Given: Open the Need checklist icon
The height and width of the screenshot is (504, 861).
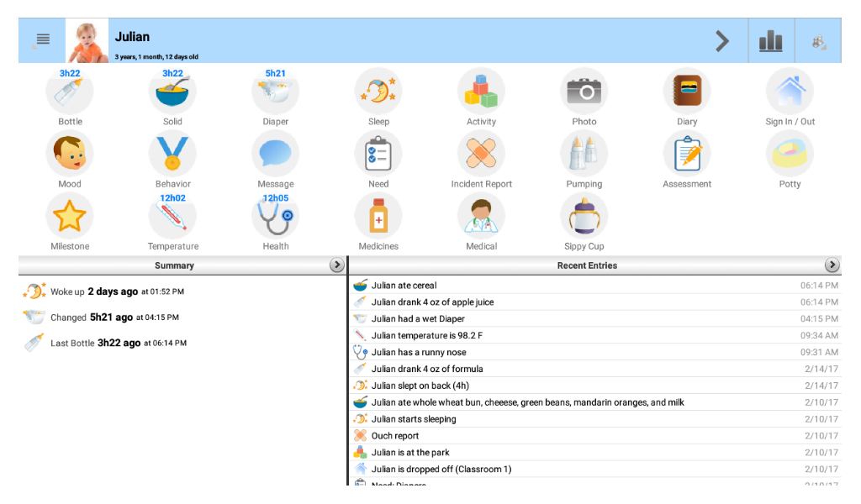Looking at the screenshot, I should click(378, 154).
